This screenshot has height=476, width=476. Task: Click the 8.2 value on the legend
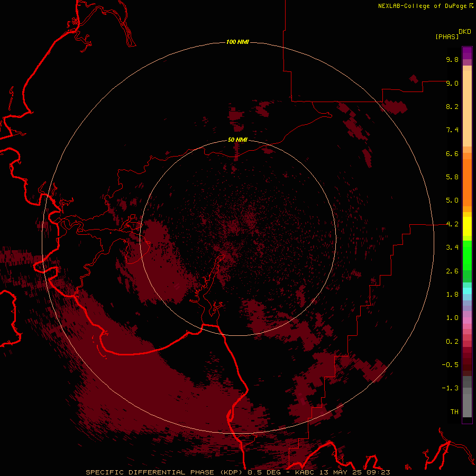[452, 106]
